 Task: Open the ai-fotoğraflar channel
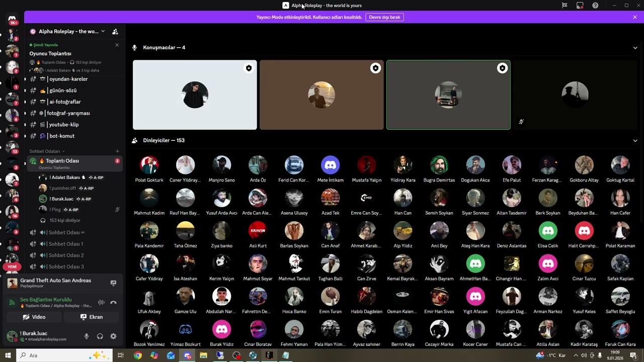[74, 102]
